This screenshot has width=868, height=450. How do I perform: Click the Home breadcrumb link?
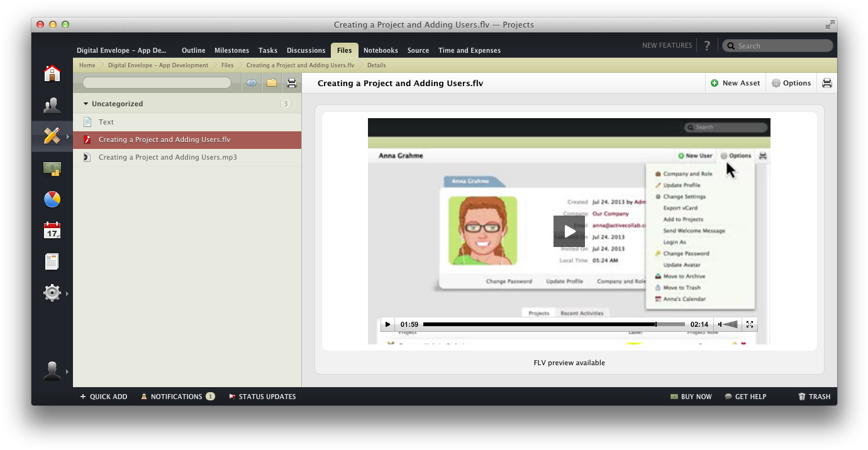click(x=87, y=65)
